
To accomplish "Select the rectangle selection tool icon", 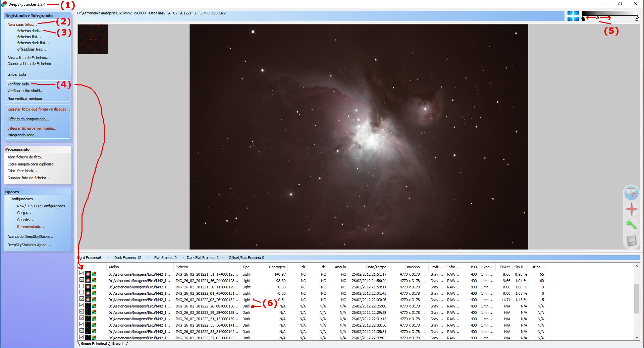I will [x=631, y=193].
